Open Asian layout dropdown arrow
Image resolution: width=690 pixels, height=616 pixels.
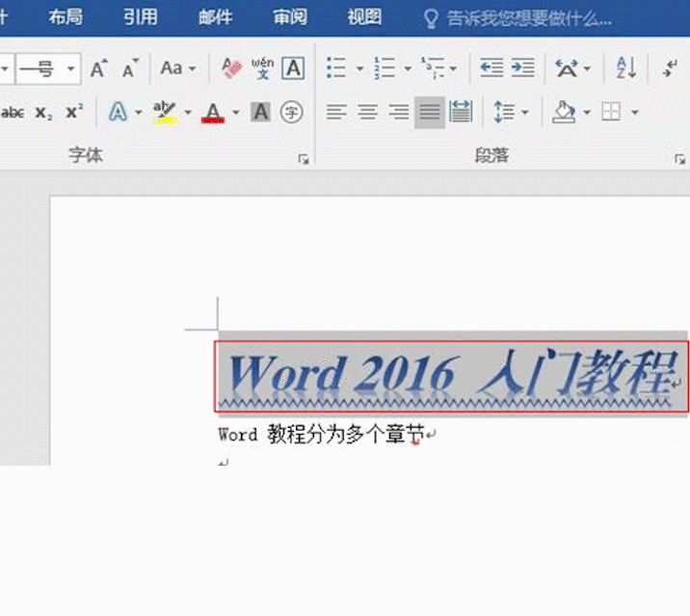pos(587,68)
